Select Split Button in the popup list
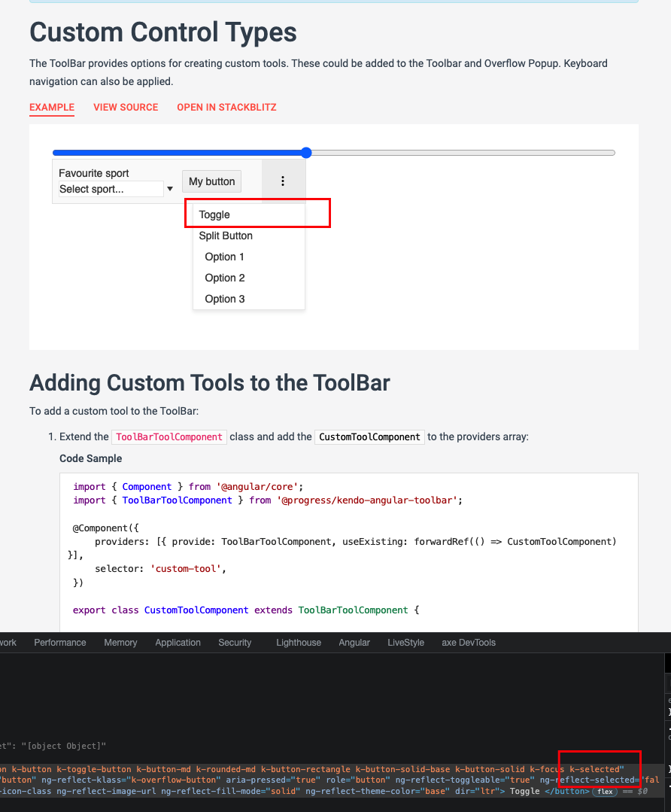 [224, 236]
